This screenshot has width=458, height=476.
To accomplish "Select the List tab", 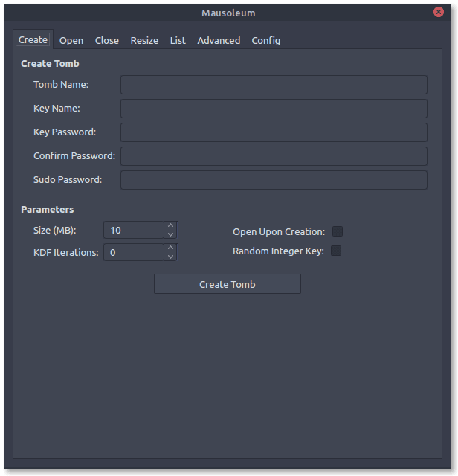I will pyautogui.click(x=178, y=40).
